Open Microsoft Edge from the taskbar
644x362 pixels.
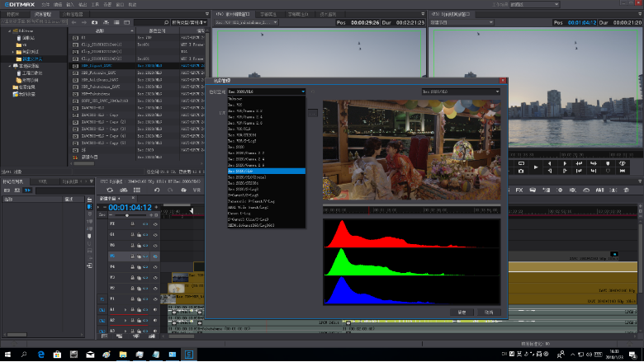pos(40,355)
